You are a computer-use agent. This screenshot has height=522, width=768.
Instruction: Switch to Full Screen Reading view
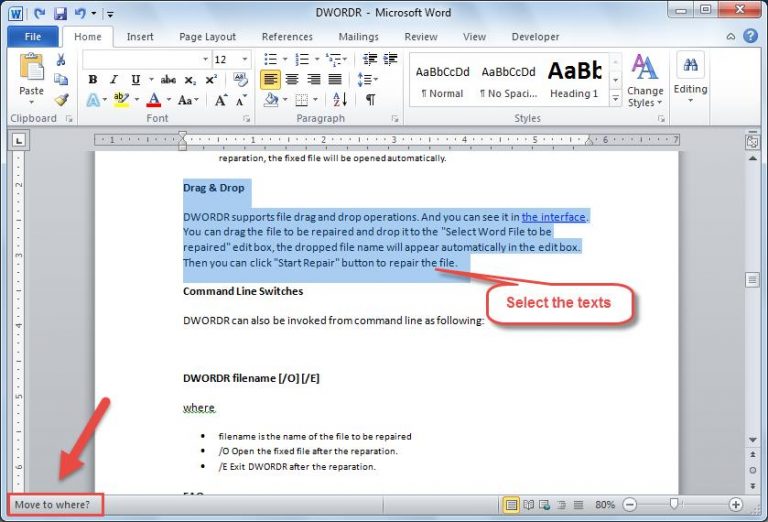click(x=529, y=505)
